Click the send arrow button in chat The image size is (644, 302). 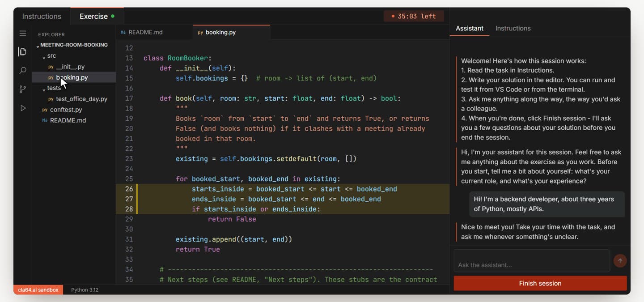(x=620, y=261)
